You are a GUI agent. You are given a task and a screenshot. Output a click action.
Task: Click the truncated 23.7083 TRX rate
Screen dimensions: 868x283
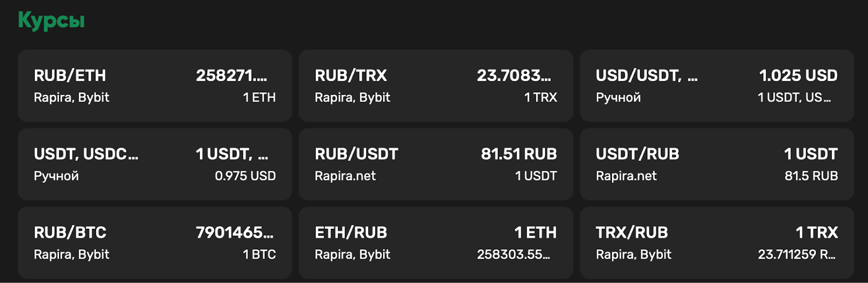(514, 75)
